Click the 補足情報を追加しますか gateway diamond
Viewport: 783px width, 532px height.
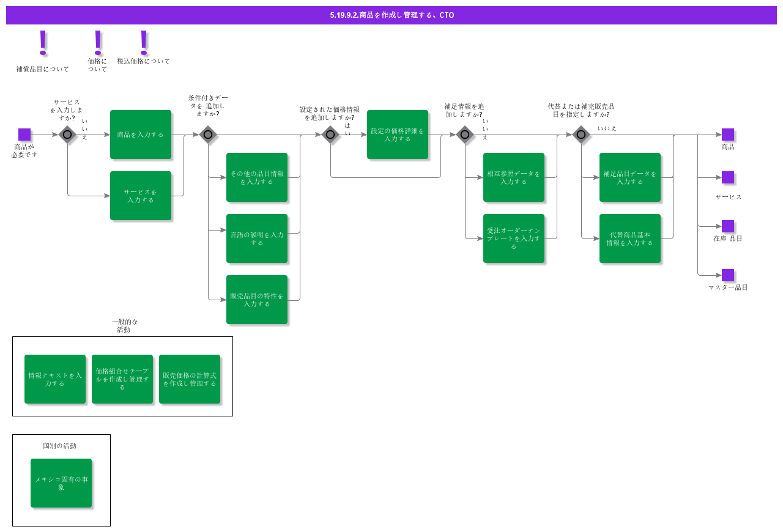click(465, 135)
